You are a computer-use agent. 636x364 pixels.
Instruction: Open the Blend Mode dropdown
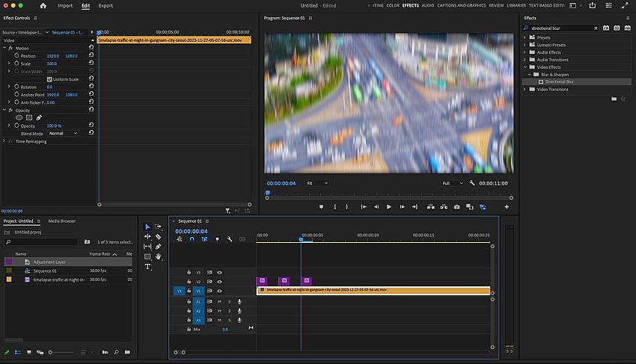point(63,133)
